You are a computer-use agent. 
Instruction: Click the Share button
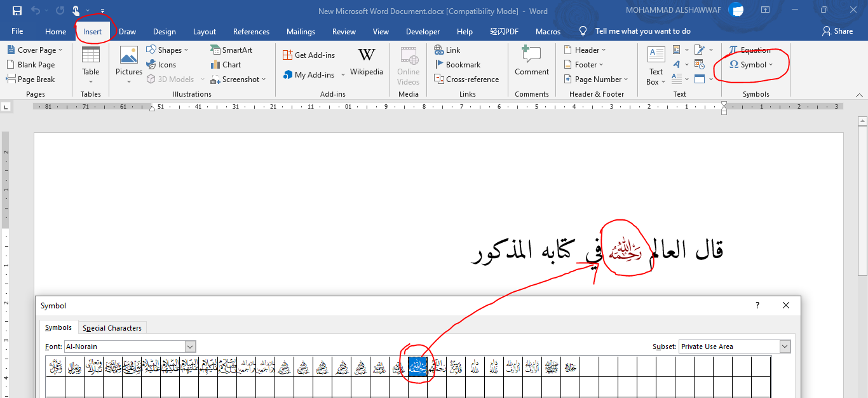pyautogui.click(x=837, y=31)
